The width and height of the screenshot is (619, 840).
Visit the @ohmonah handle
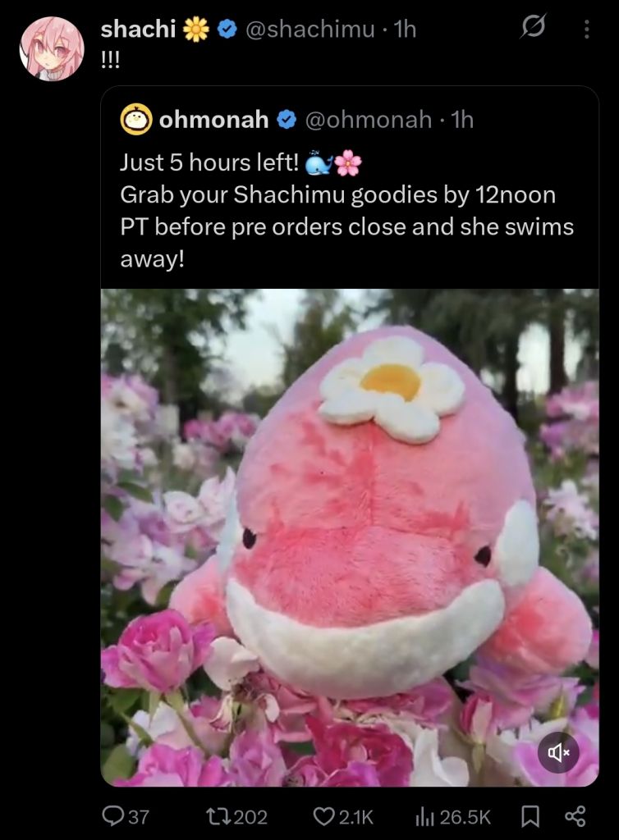(368, 120)
